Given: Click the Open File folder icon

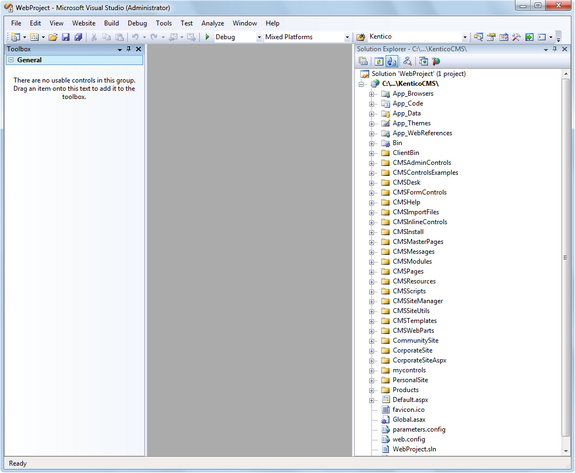Looking at the screenshot, I should [x=53, y=37].
